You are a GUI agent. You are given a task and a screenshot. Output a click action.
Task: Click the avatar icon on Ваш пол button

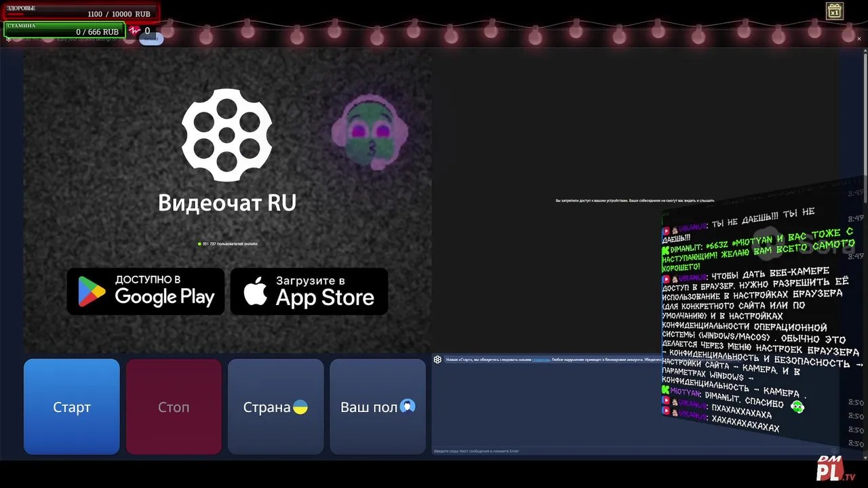[x=408, y=406]
